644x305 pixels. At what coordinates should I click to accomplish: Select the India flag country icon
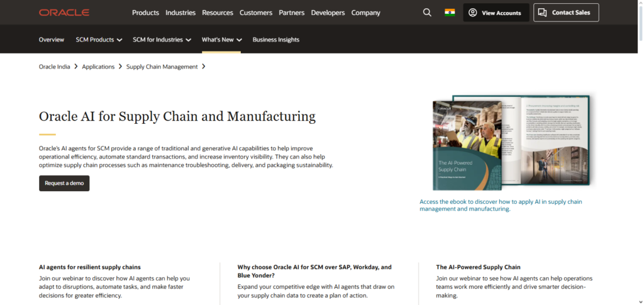click(450, 13)
